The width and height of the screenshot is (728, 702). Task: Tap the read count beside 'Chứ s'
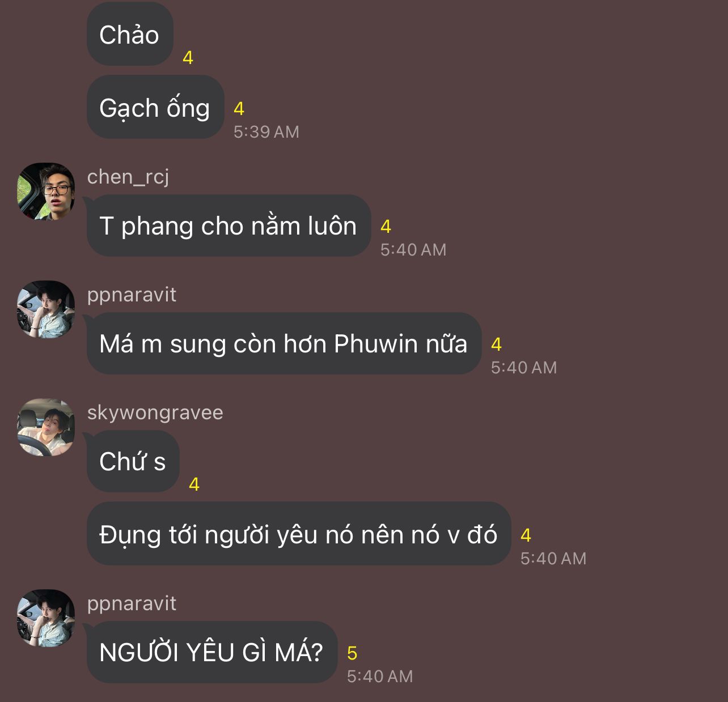pyautogui.click(x=194, y=484)
